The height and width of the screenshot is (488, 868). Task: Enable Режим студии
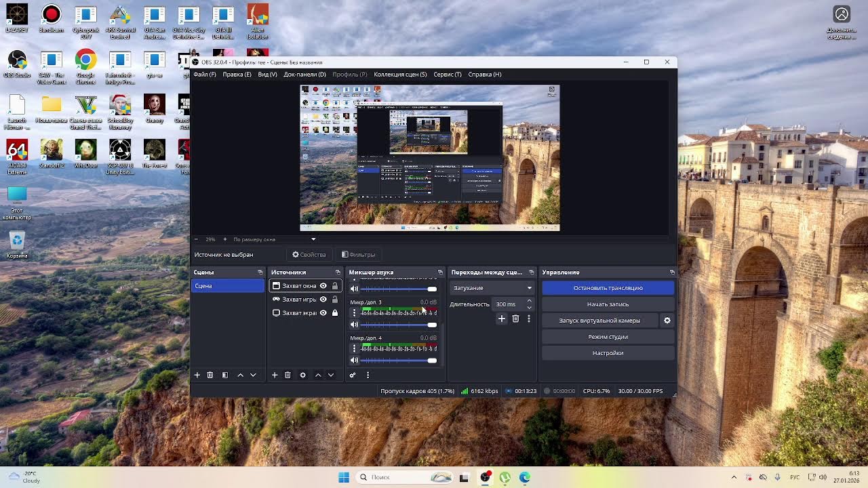click(608, 337)
